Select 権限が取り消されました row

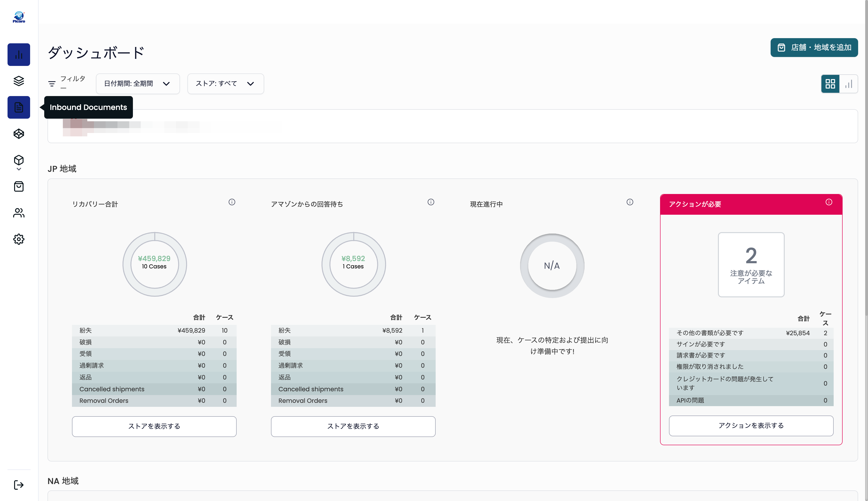click(x=752, y=367)
